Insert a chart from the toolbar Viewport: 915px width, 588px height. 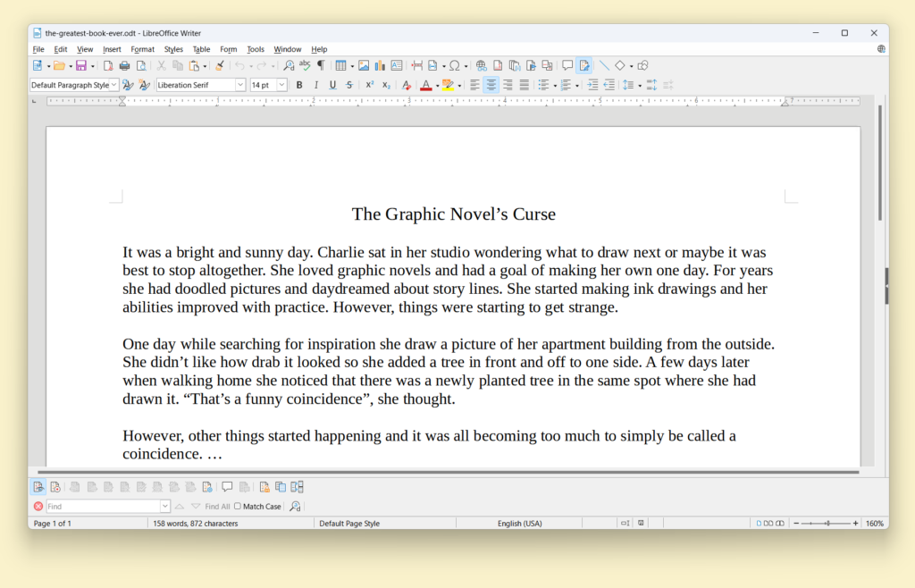tap(380, 66)
